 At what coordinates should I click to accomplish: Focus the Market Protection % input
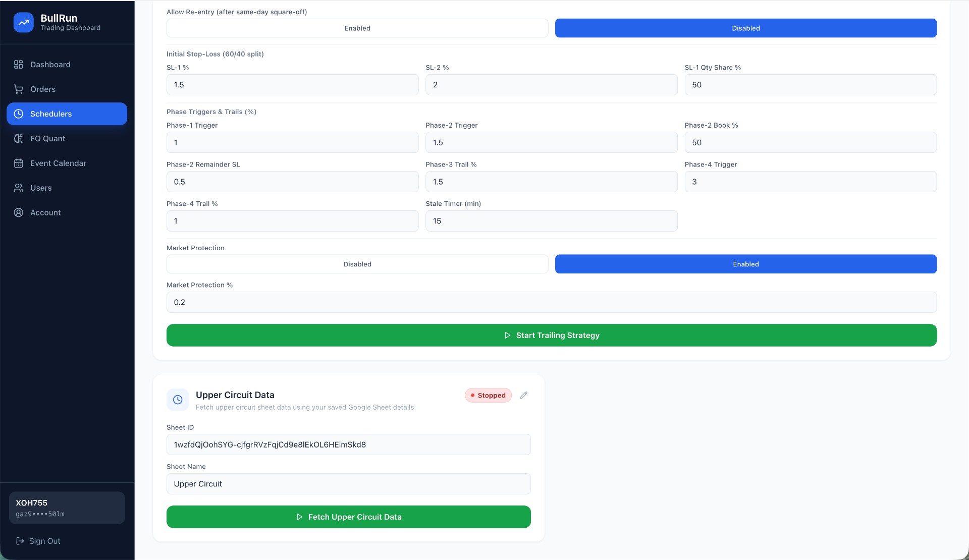click(x=552, y=302)
